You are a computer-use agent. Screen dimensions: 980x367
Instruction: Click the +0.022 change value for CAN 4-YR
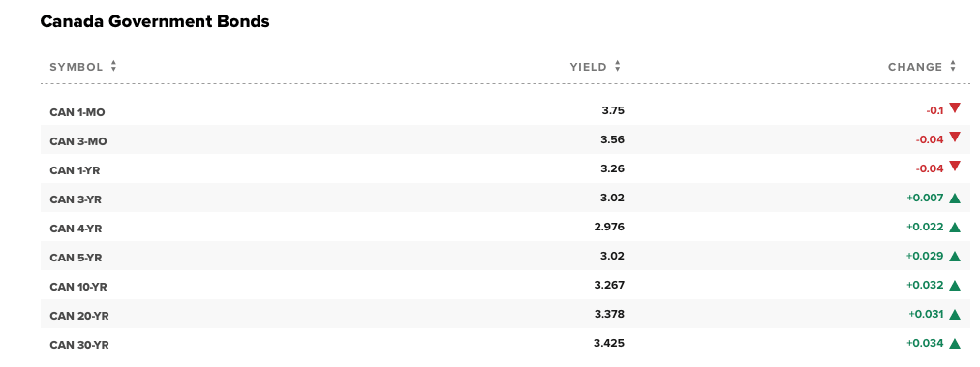[925, 227]
